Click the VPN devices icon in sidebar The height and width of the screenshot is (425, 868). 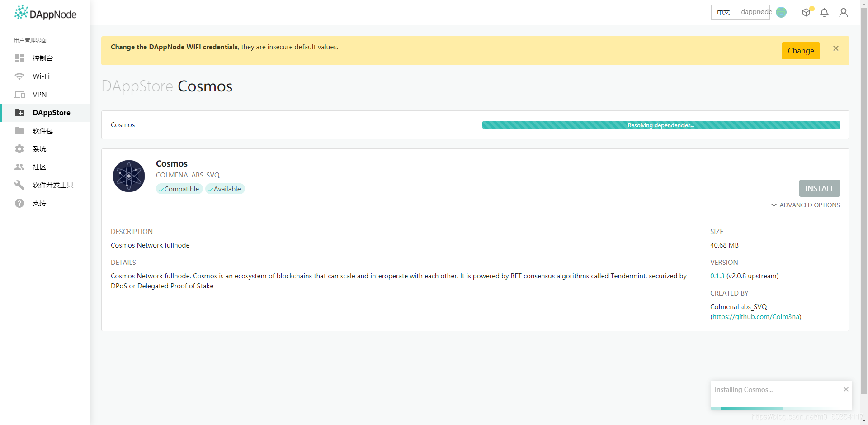click(19, 95)
